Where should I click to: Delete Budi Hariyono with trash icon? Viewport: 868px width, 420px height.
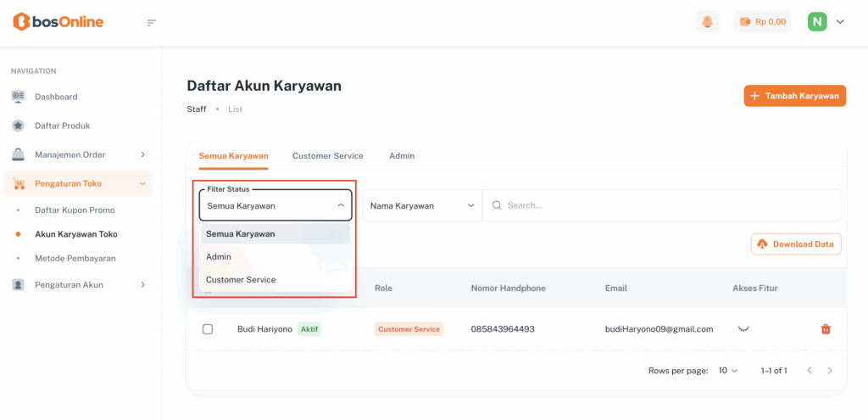tap(826, 329)
